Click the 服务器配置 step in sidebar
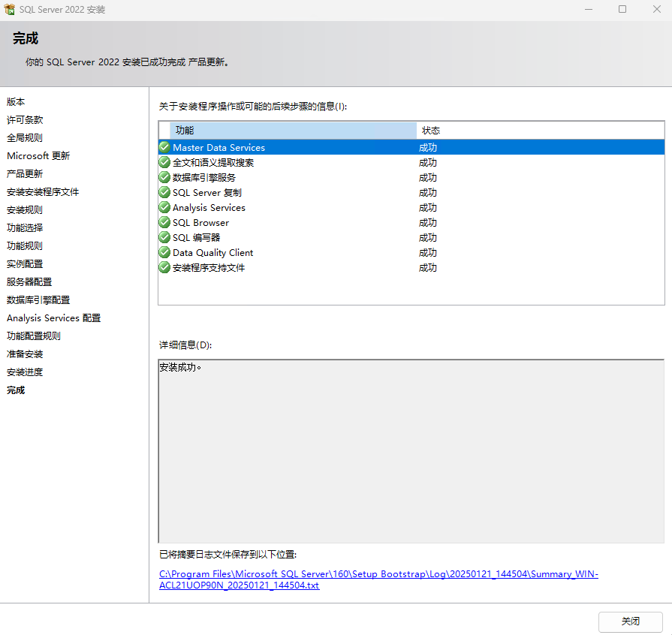 (29, 281)
